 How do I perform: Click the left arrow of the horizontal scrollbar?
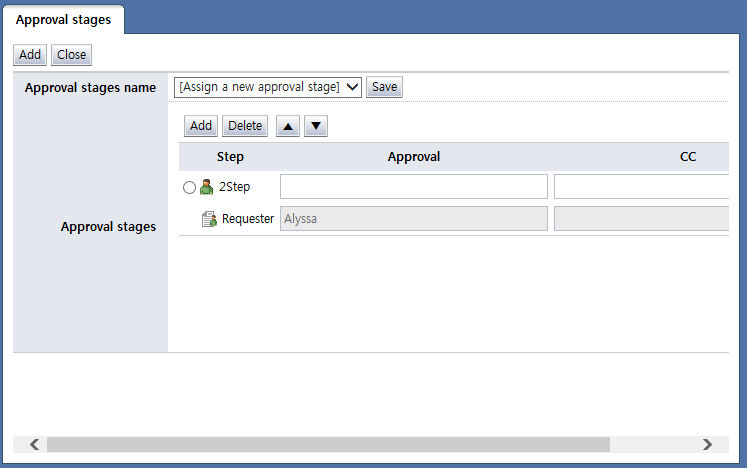pyautogui.click(x=33, y=444)
